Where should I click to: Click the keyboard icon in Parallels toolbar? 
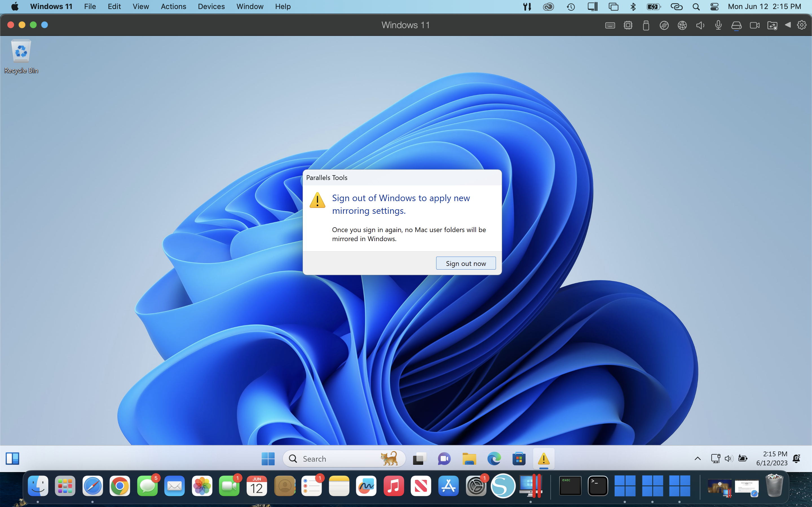(x=610, y=25)
